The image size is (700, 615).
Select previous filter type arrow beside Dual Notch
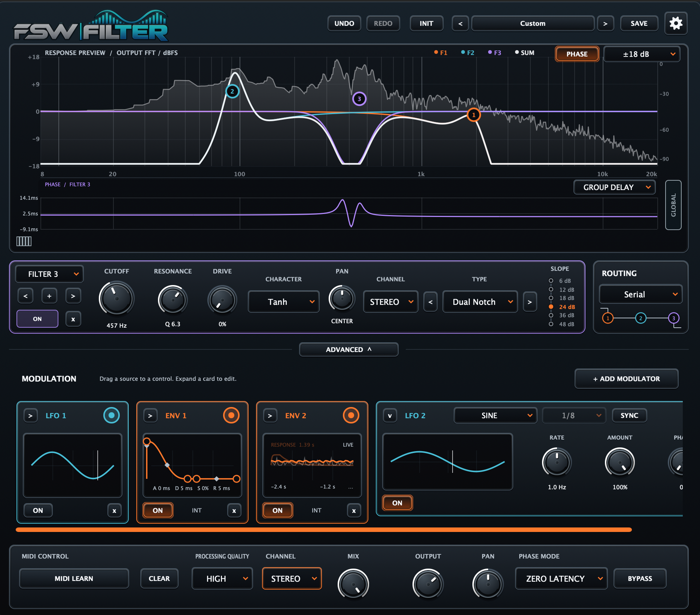tap(430, 302)
